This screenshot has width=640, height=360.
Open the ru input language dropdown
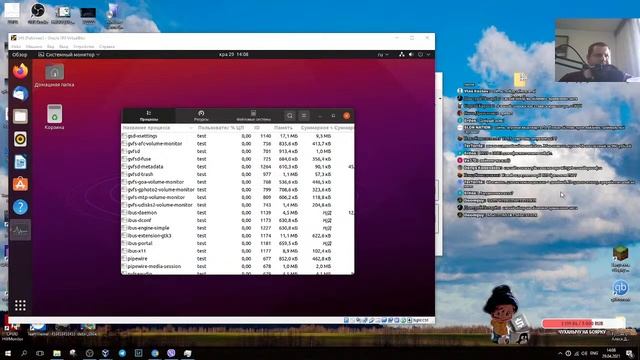pos(382,54)
